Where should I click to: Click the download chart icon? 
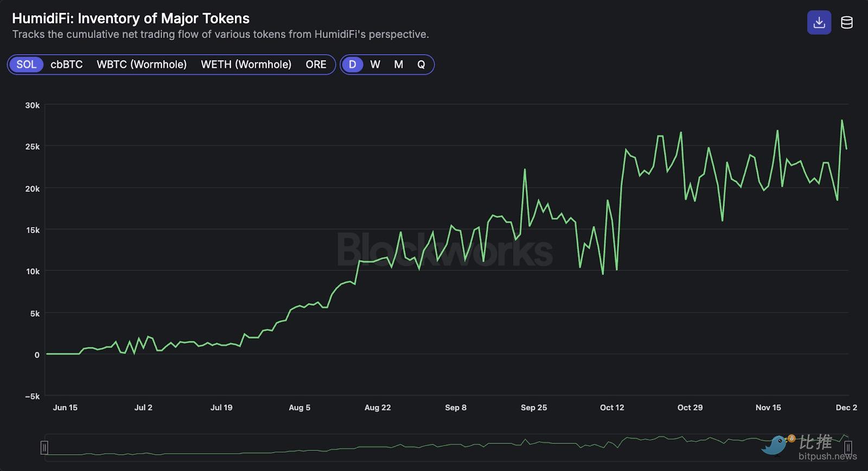pos(819,23)
